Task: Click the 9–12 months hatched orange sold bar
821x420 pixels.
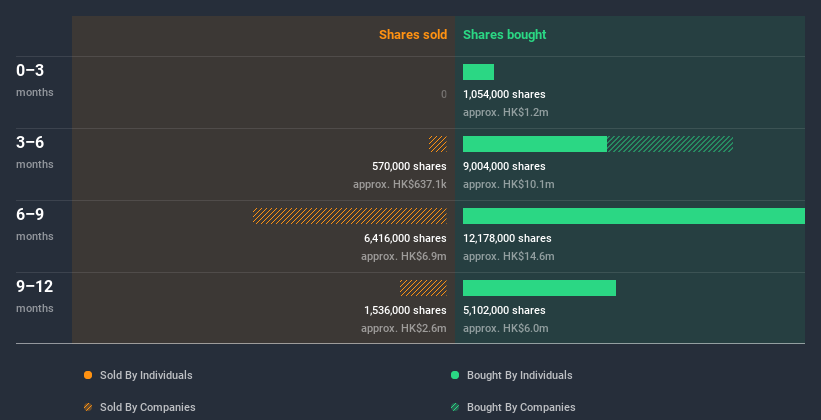Action: (x=423, y=288)
